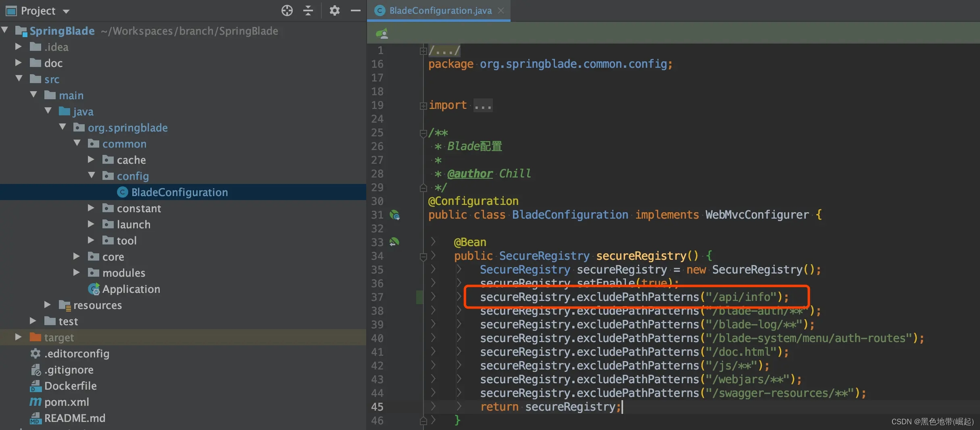This screenshot has height=430, width=980.
Task: Click the Spring Boot icon beside Application
Action: 94,289
